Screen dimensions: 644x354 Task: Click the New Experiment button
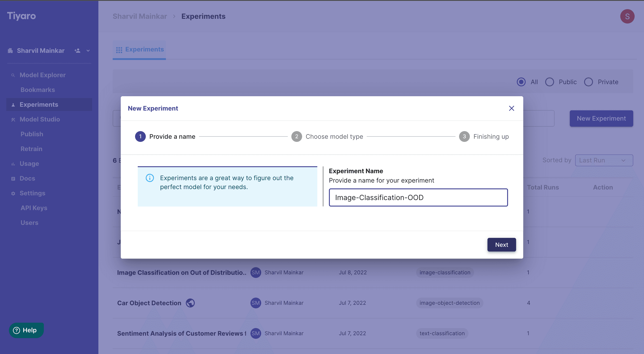(601, 119)
